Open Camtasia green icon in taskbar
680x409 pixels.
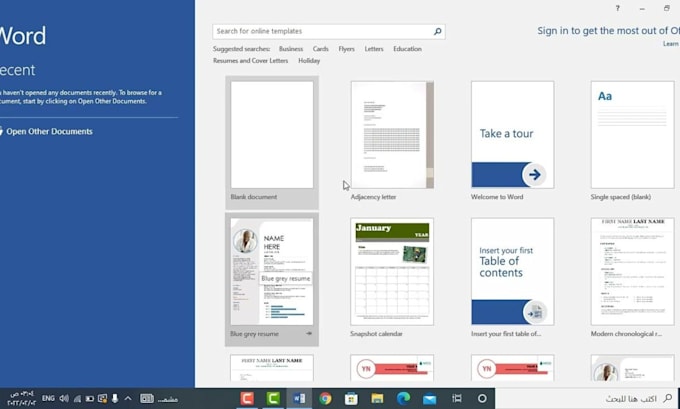(273, 398)
